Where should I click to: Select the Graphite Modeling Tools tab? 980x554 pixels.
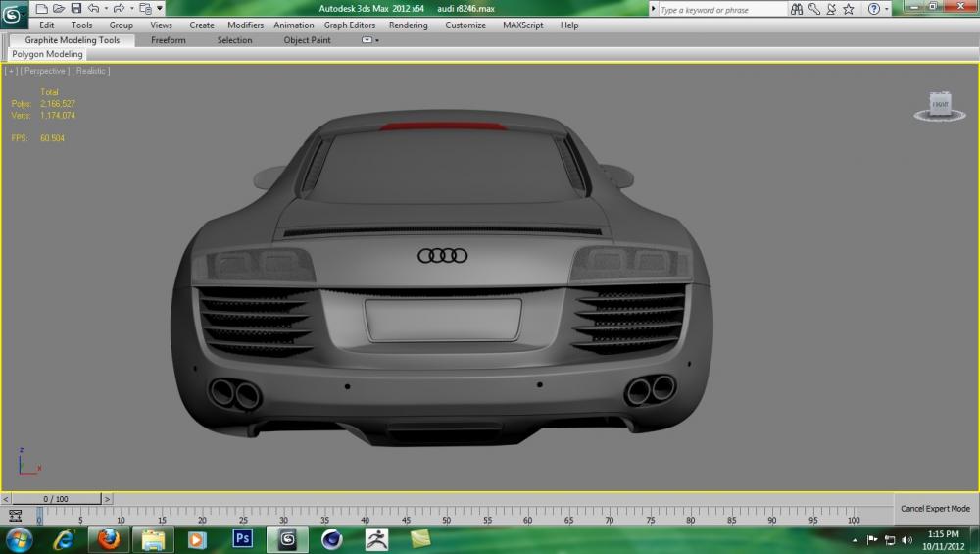(72, 40)
